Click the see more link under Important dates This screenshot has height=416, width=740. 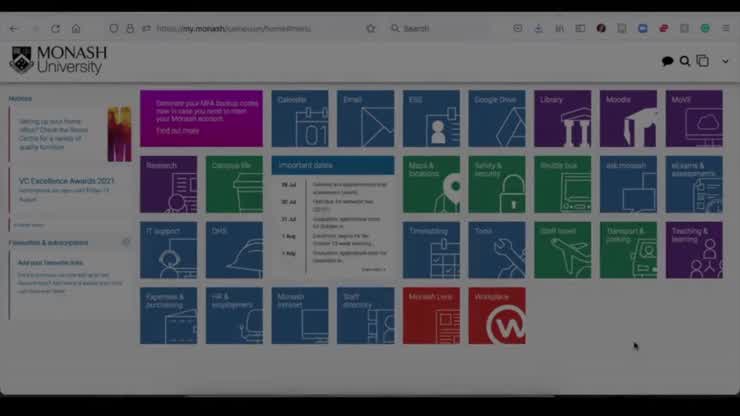[x=373, y=270]
